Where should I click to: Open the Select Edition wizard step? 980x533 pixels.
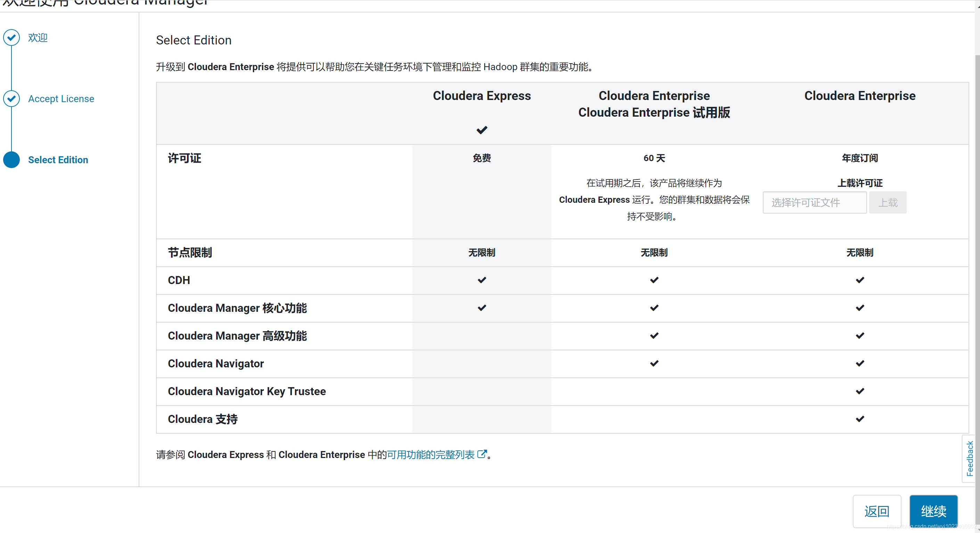pos(58,160)
